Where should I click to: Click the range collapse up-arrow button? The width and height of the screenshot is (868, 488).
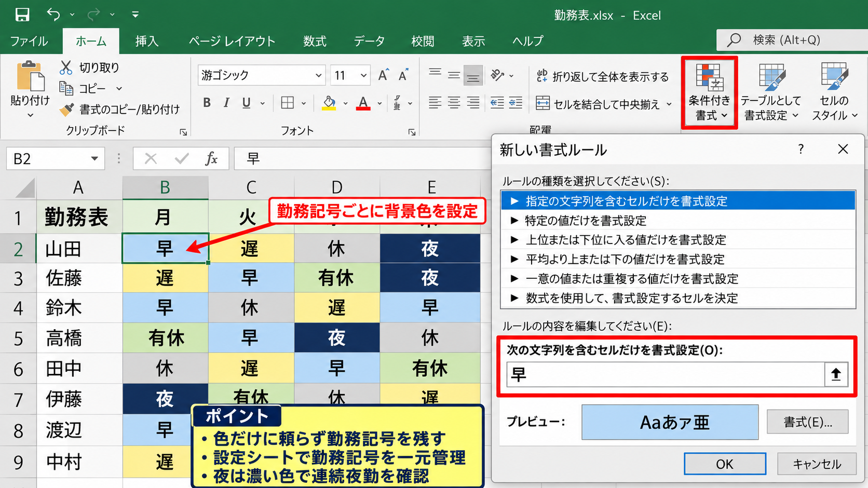point(836,374)
